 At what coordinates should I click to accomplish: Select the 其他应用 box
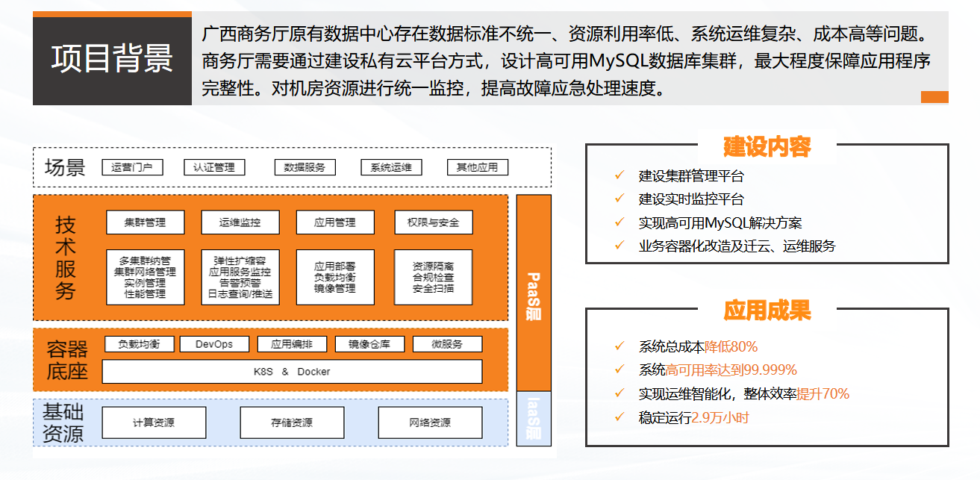click(x=477, y=167)
